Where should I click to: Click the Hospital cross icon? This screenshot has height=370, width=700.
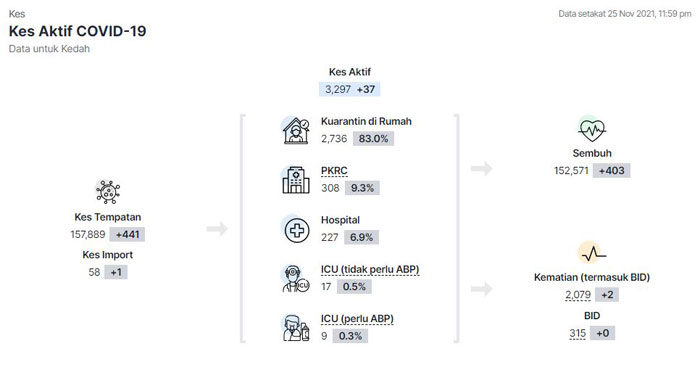tap(296, 230)
